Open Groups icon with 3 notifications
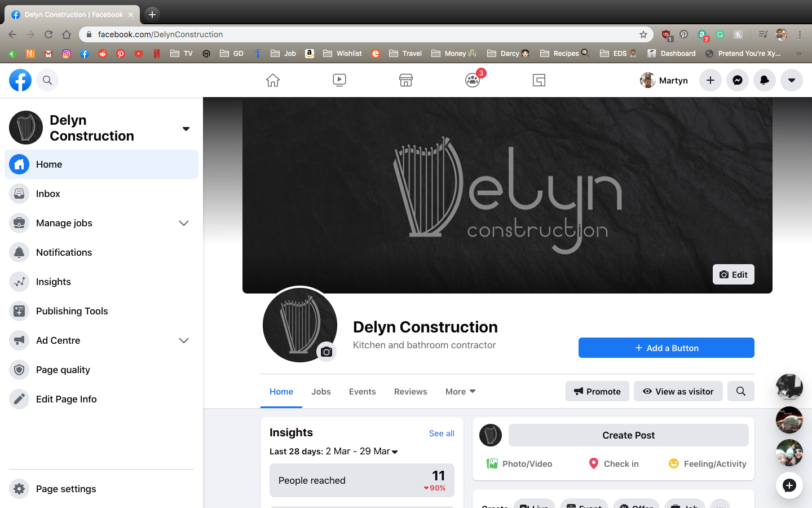The height and width of the screenshot is (508, 812). pos(473,80)
